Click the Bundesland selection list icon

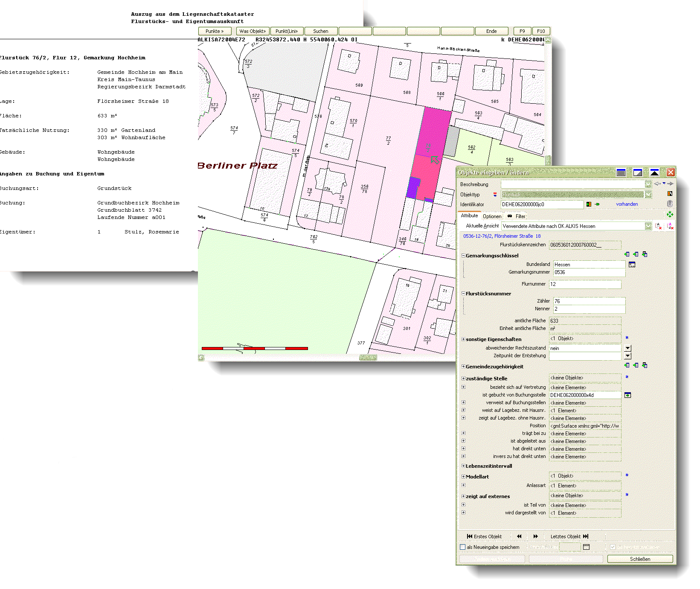pos(632,265)
